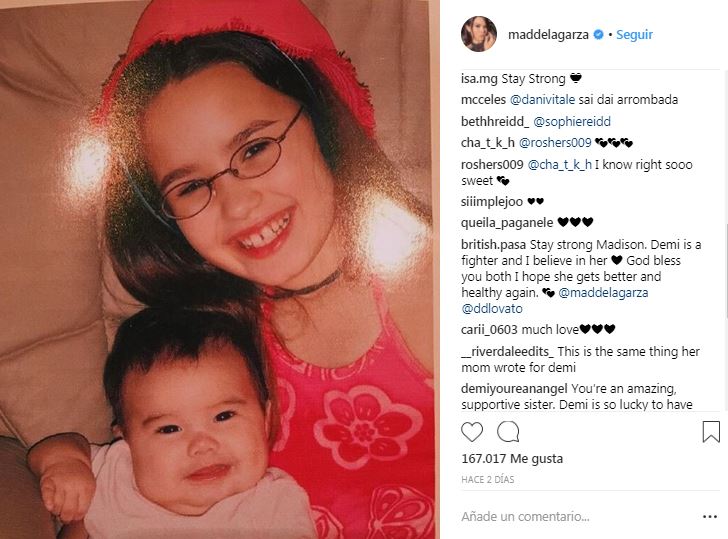Like the post with the heart icon
The image size is (728, 539).
472,432
